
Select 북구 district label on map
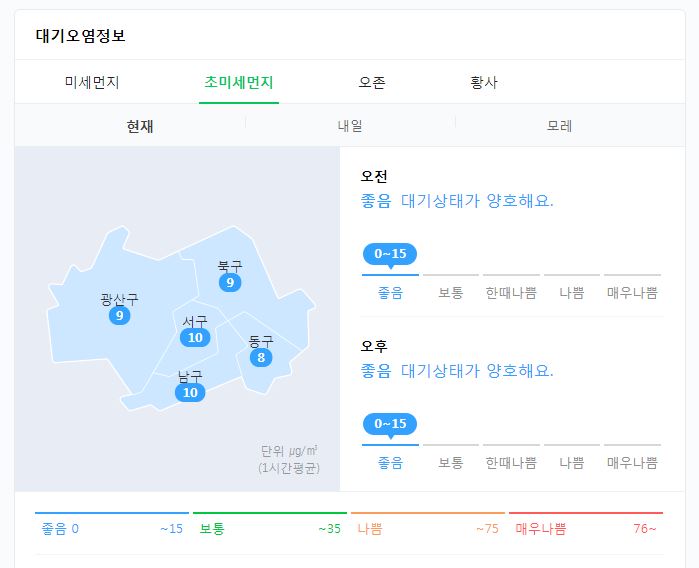tap(230, 266)
